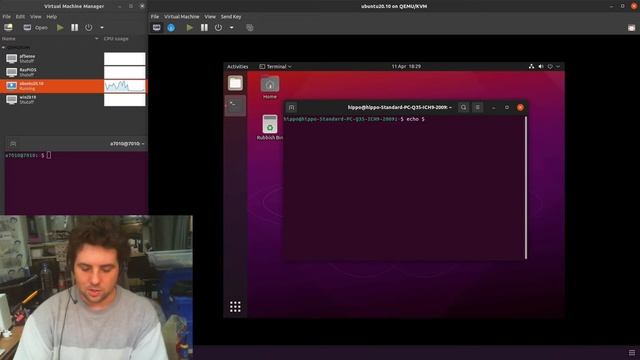Expand the shutdown dropdown arrow in the viewer toolbar
Viewport: 640px width, 360px height.
[231, 28]
